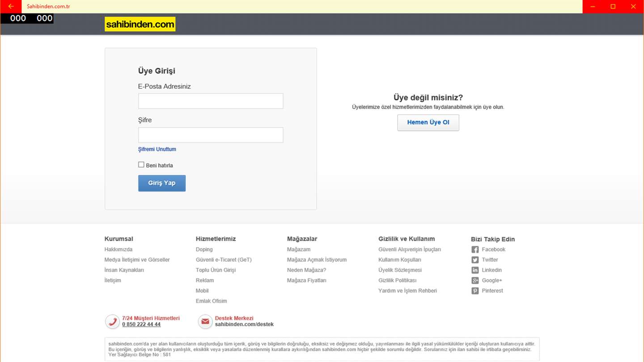
Task: Open the Gizlilik Politikası link
Action: tap(398, 280)
